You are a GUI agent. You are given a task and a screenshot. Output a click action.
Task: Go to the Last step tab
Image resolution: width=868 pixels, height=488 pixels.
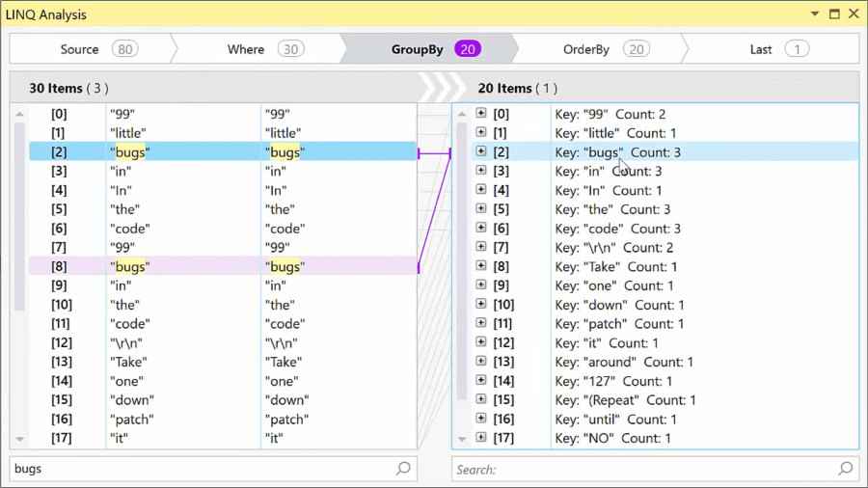point(772,49)
